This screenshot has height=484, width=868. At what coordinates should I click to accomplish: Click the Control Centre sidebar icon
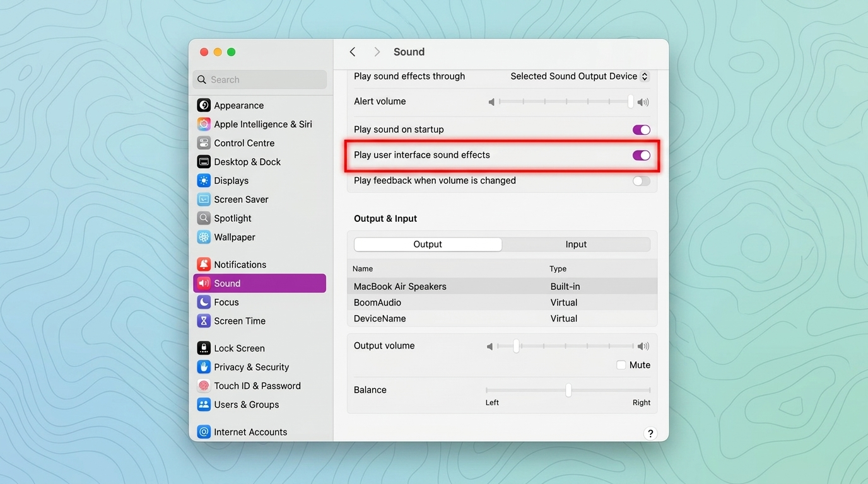coord(204,143)
